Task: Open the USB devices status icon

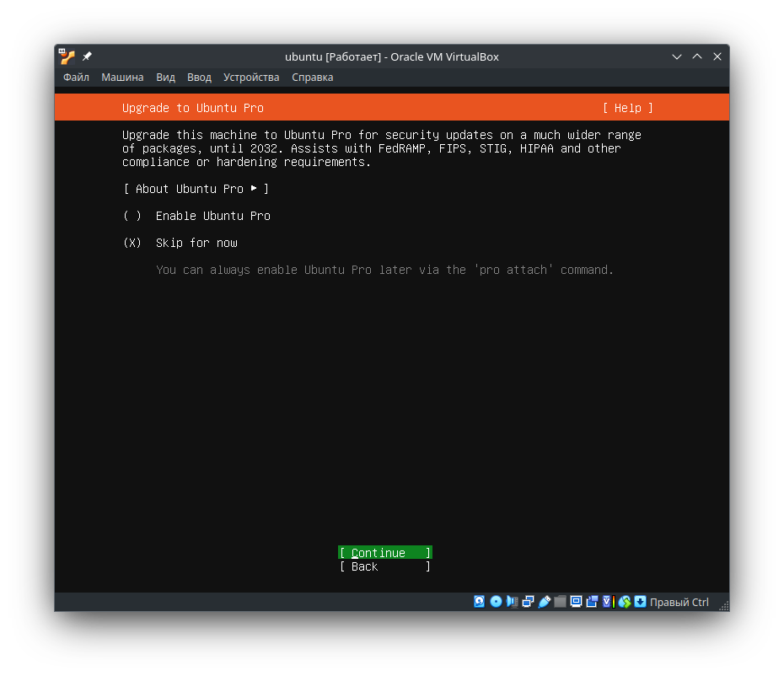Action: tap(545, 602)
